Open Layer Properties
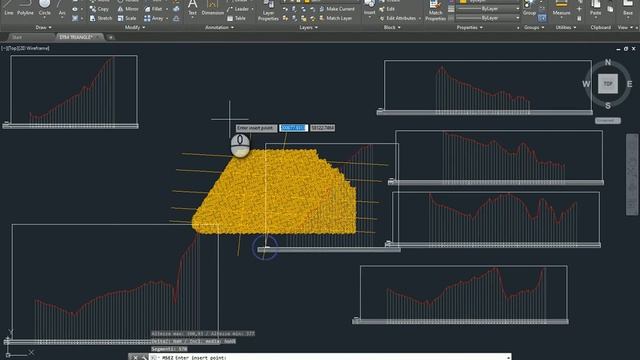The image size is (640, 360). click(268, 11)
